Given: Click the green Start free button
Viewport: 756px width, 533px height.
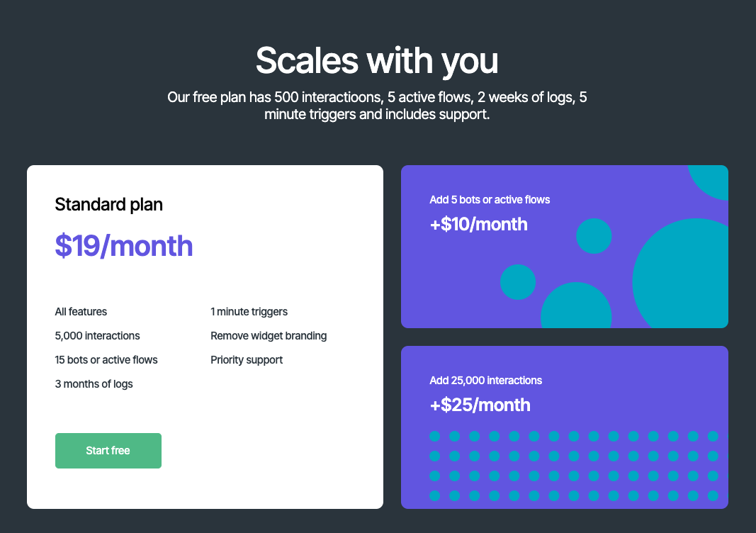Looking at the screenshot, I should (108, 450).
